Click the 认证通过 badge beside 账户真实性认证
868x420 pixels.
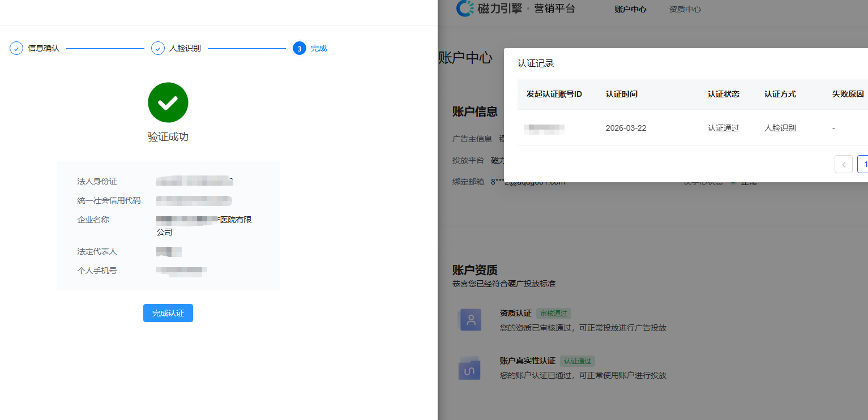pyautogui.click(x=578, y=361)
